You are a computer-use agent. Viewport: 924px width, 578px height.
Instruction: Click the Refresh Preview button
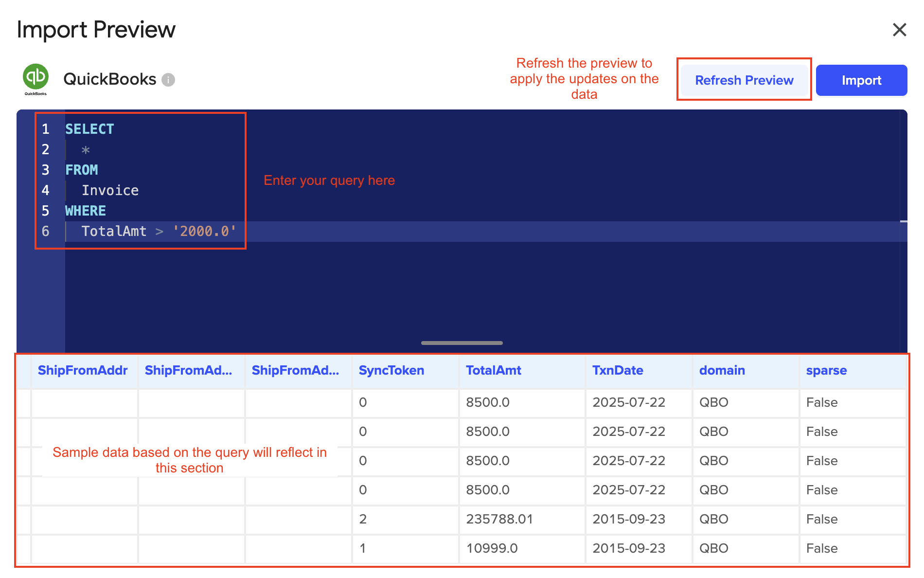point(744,80)
